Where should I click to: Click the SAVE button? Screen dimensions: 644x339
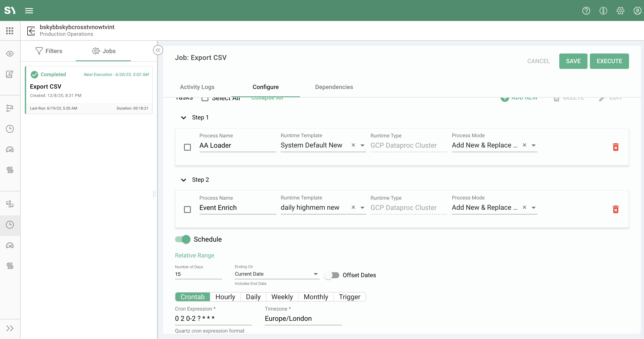click(x=573, y=61)
